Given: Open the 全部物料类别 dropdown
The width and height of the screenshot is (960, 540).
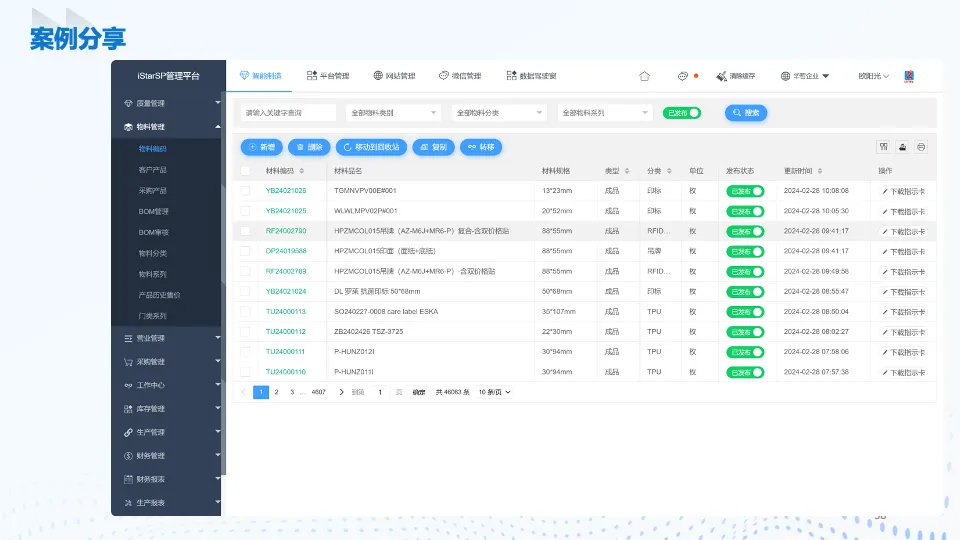Looking at the screenshot, I should point(394,113).
